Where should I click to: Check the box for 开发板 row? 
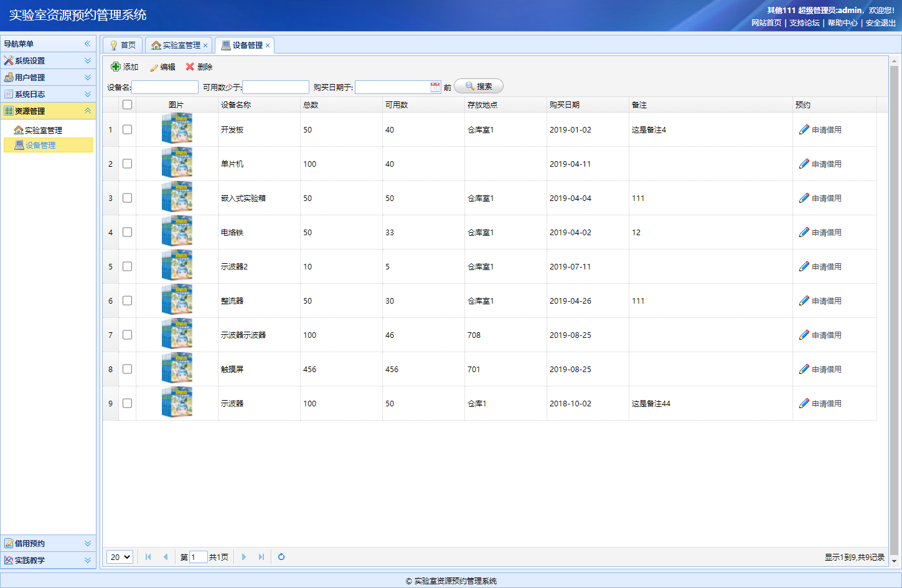tap(128, 129)
